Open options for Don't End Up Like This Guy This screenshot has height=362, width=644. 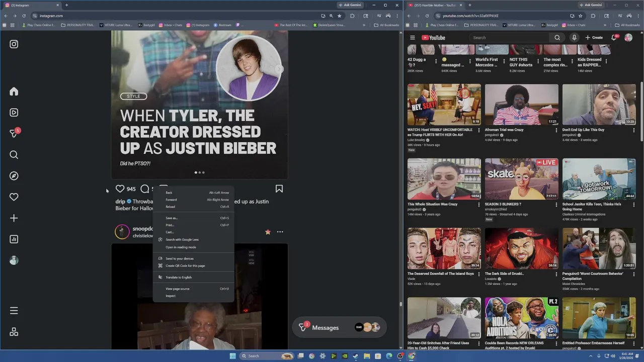click(633, 130)
